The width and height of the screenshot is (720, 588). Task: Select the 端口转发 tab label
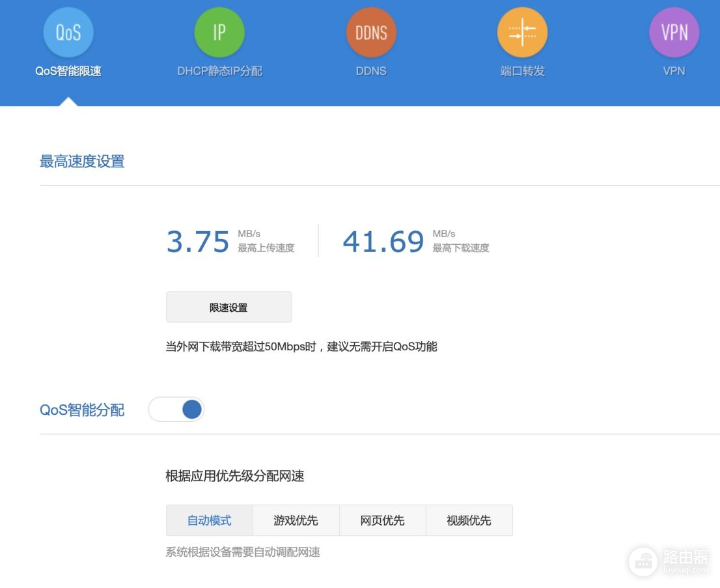tap(522, 71)
